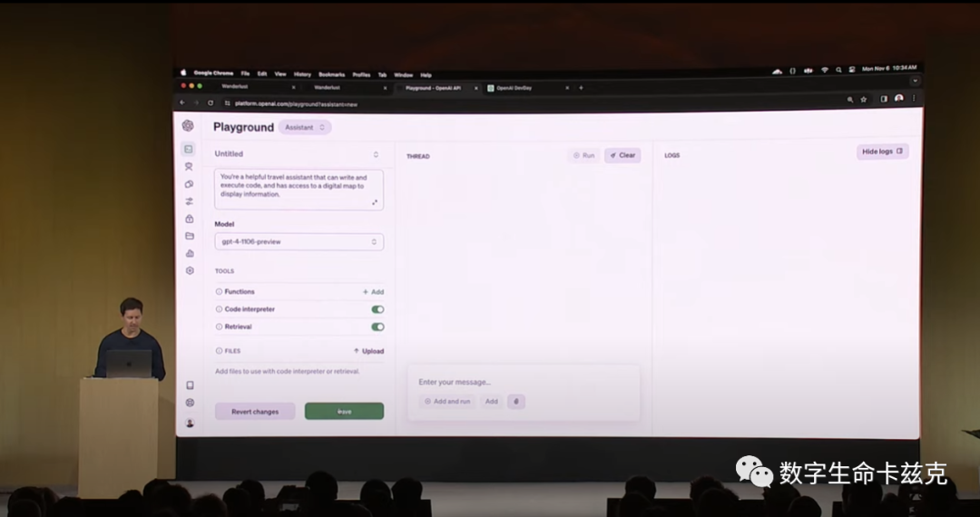Clear the thread with Clear button
Viewport: 980px width, 517px height.
[622, 155]
